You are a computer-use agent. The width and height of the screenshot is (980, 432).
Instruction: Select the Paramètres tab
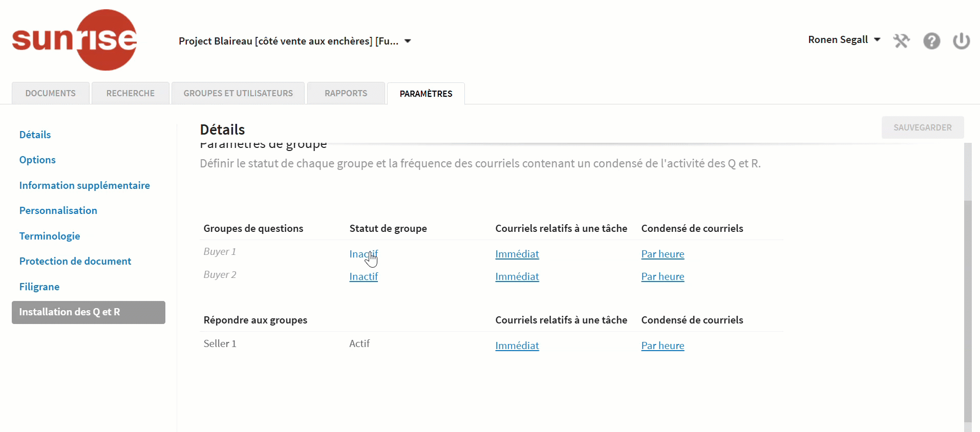(x=426, y=93)
